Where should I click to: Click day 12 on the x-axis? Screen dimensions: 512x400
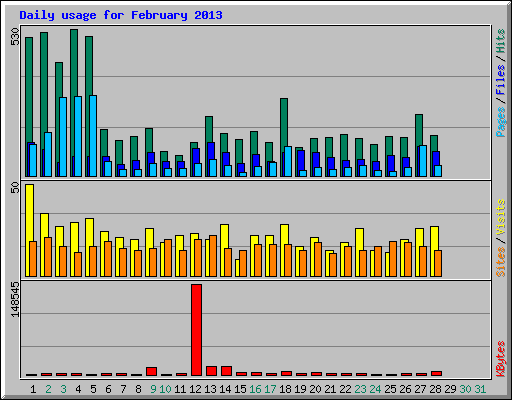tap(195, 389)
